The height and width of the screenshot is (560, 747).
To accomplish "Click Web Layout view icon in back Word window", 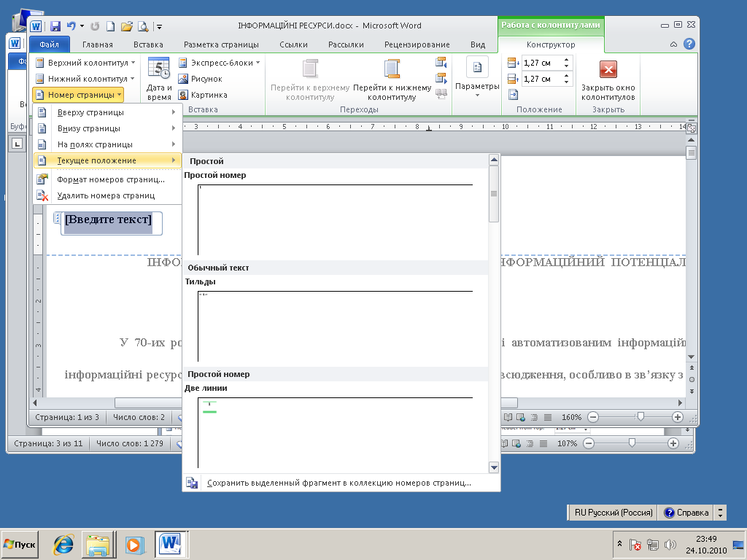I will [516, 443].
